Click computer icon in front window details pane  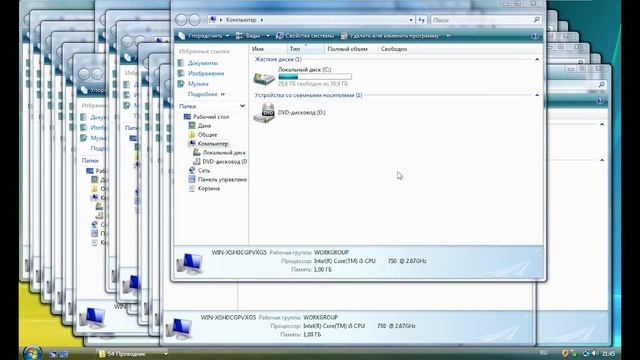[x=190, y=263]
